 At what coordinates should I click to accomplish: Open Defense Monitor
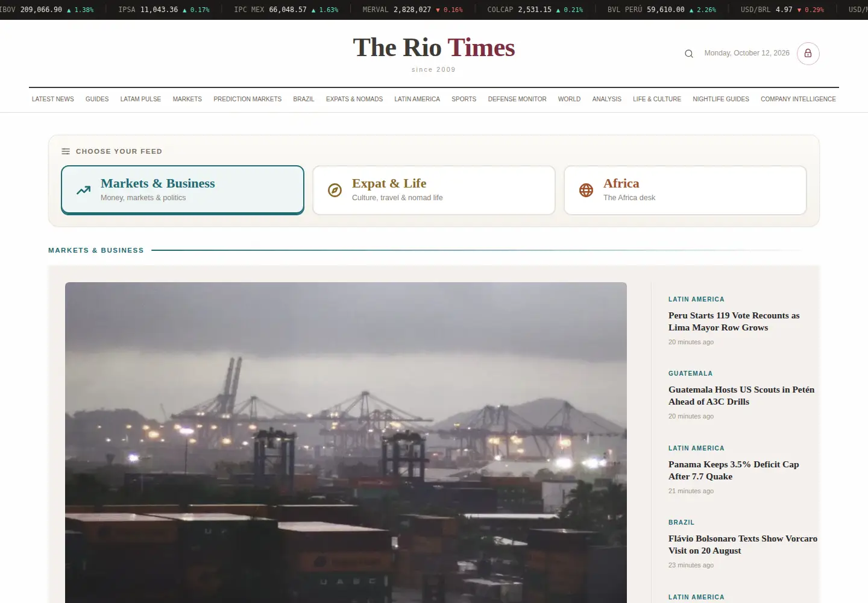pos(517,99)
